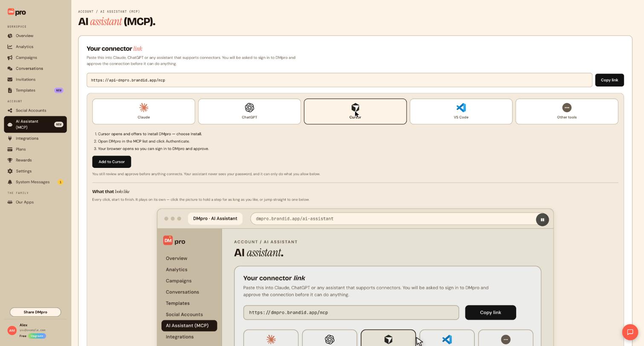Open Plans via the wallet icon

[x=10, y=150]
